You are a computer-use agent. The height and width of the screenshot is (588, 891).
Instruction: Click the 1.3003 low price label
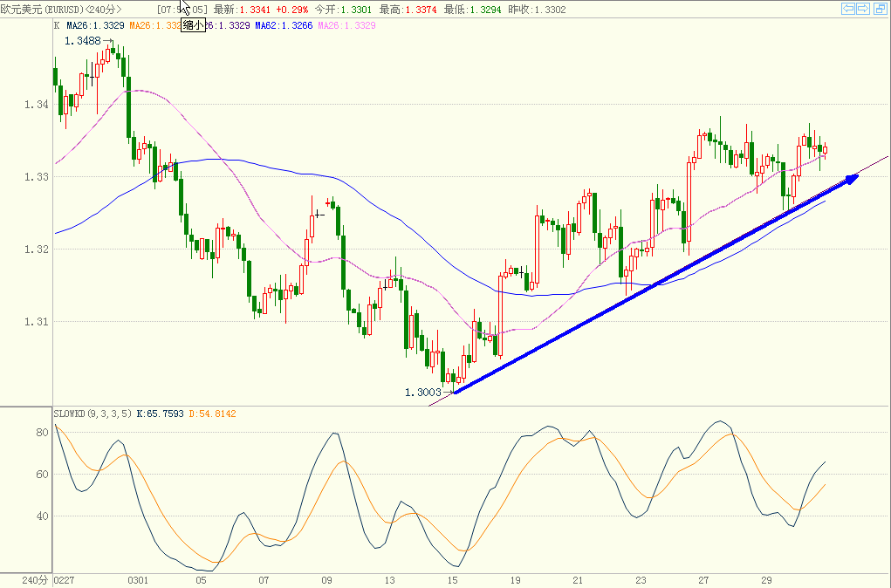pyautogui.click(x=422, y=393)
